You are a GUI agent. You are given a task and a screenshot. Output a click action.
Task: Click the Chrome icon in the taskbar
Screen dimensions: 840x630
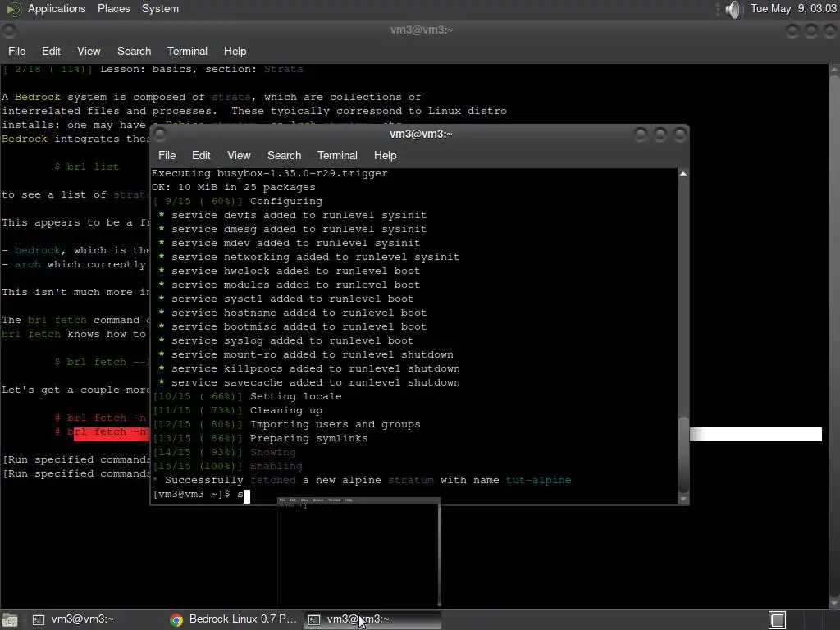[x=176, y=620]
